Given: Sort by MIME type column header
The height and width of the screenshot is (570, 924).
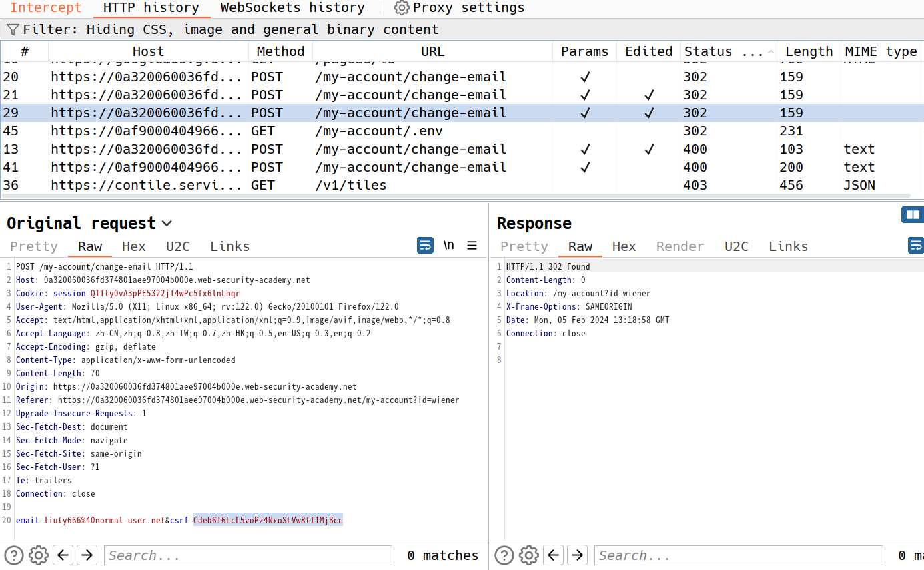Looking at the screenshot, I should click(x=881, y=51).
